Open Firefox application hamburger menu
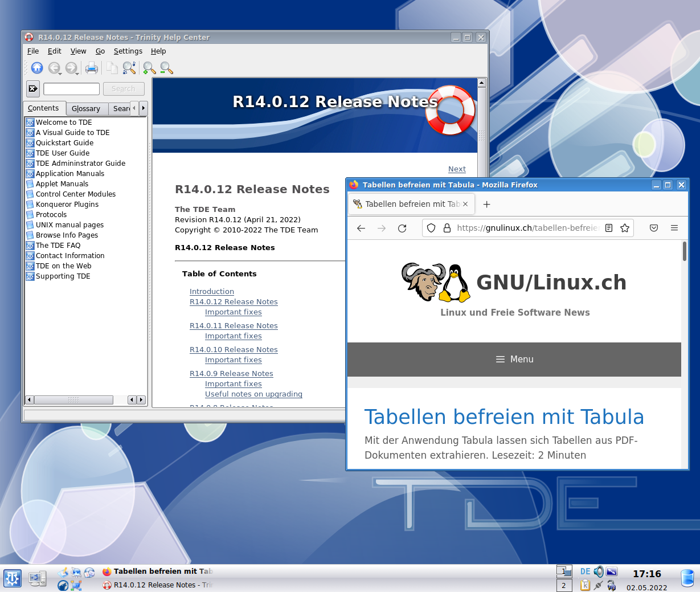Screen dimensions: 700x592 tap(674, 228)
